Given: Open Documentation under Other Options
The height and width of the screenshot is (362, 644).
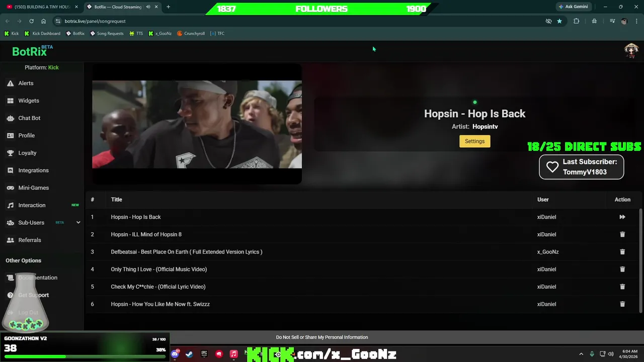Looking at the screenshot, I should [38, 278].
